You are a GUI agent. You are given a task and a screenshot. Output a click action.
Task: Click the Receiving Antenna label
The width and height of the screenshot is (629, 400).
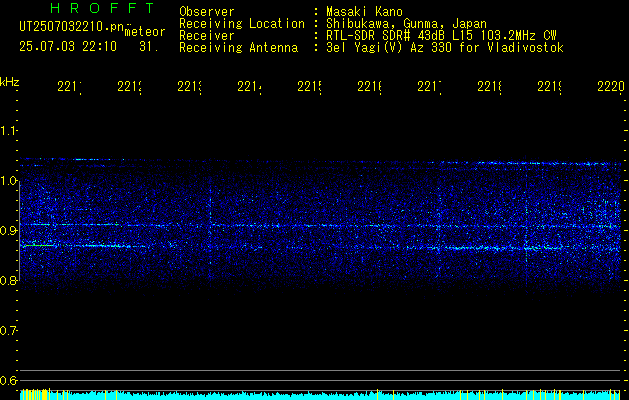[238, 48]
